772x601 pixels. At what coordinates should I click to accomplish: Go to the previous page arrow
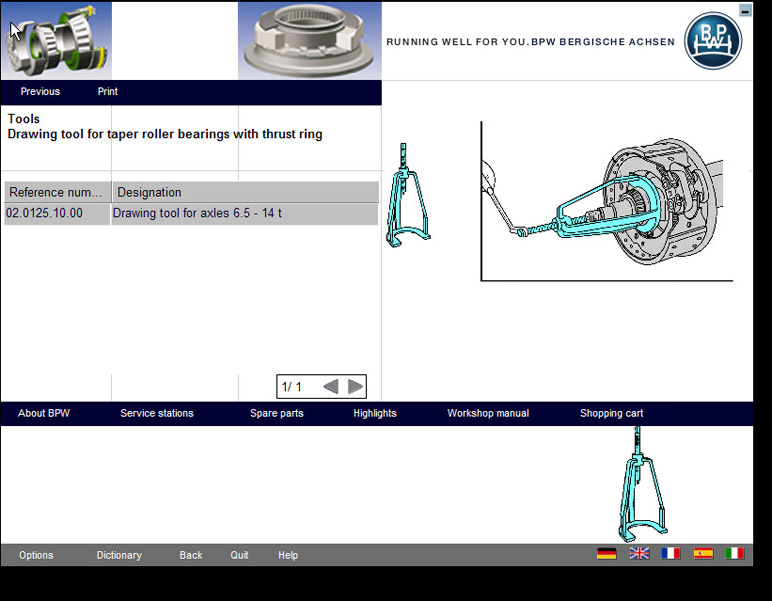(330, 387)
